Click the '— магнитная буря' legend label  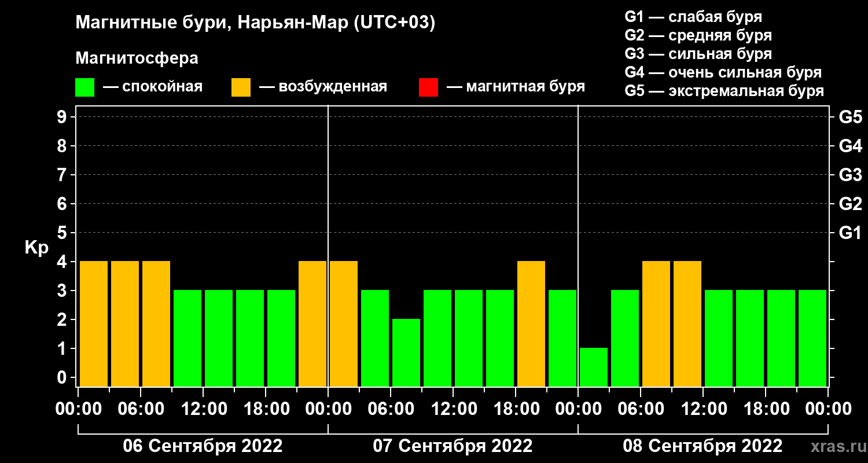pyautogui.click(x=516, y=87)
